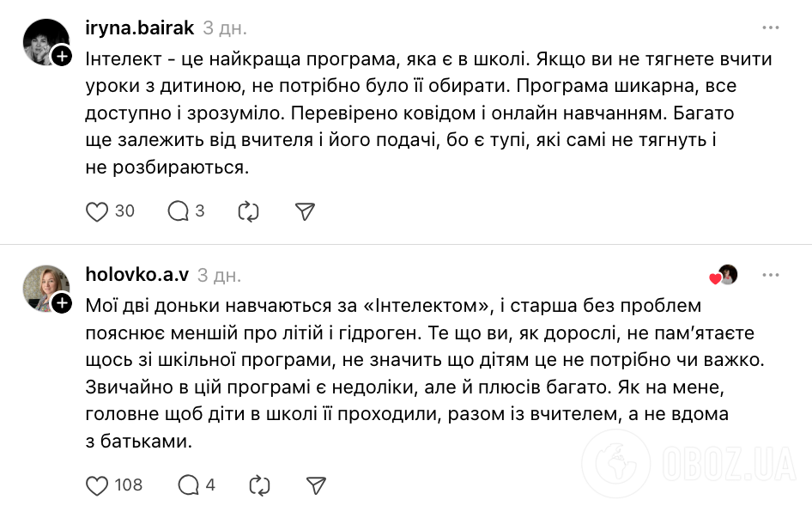Open iryna.bairak's profile from the username
This screenshot has width=812, height=512.
139,27
